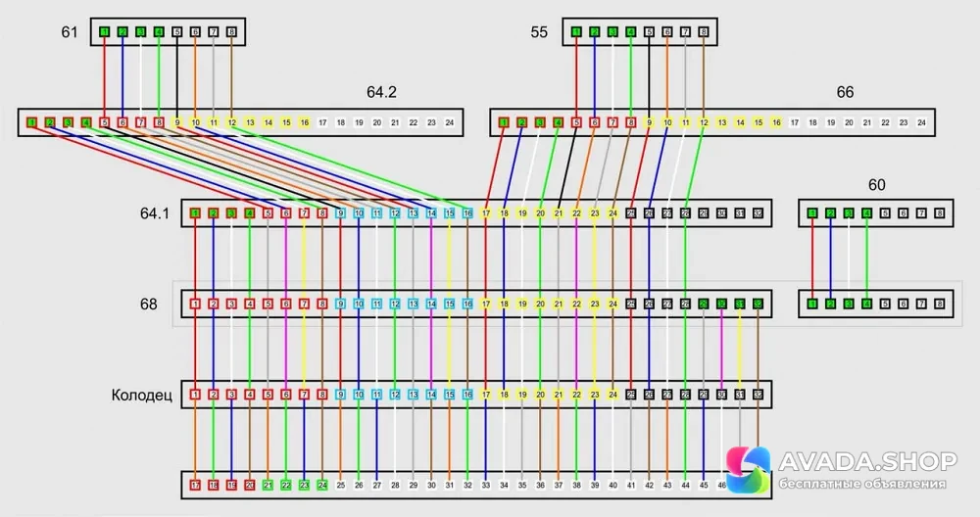980x517 pixels.
Task: Select yellow port 12 on panel 66
Action: point(703,122)
